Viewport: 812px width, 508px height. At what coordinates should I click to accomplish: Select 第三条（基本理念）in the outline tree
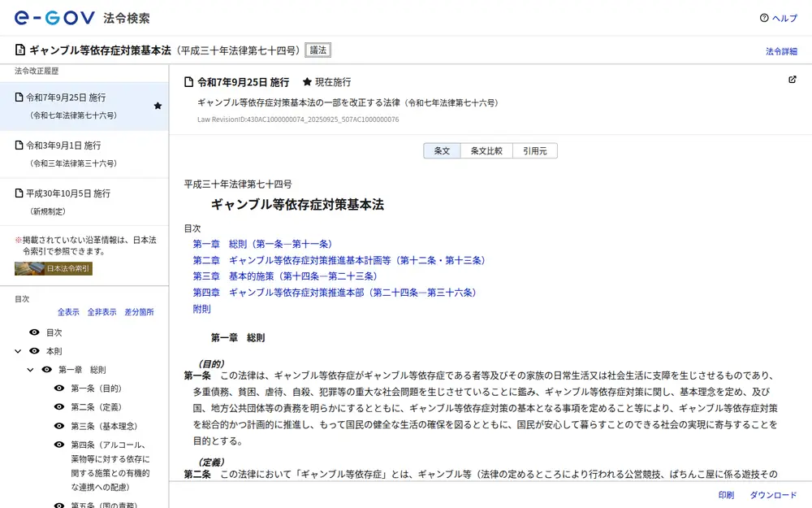click(x=104, y=426)
